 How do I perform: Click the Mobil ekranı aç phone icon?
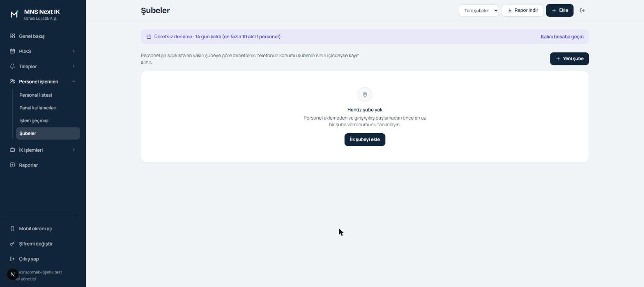pos(12,229)
